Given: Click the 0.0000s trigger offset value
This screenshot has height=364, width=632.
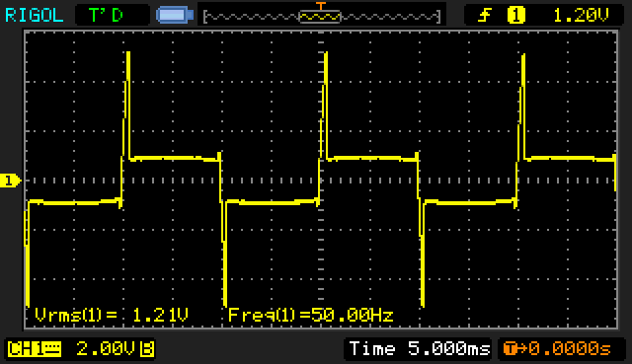Looking at the screenshot, I should click(571, 348).
